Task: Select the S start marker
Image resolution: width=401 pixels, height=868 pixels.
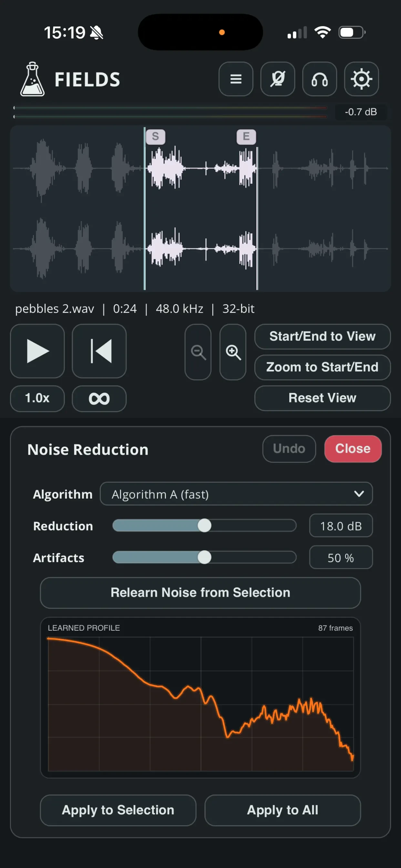Action: (155, 137)
